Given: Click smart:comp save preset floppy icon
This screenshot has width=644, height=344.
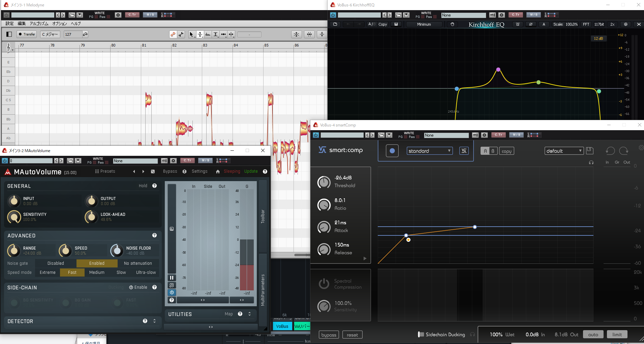Looking at the screenshot, I should (589, 150).
